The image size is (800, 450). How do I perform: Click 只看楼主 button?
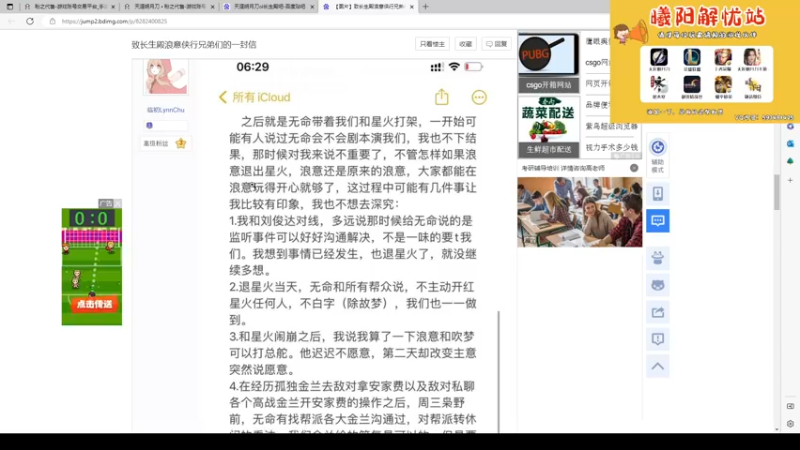432,44
